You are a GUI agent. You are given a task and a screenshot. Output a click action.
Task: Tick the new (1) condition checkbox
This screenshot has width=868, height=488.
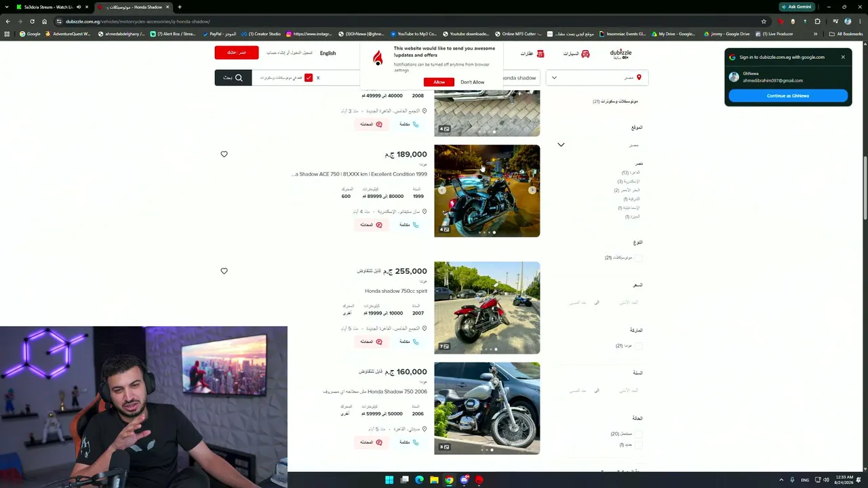[638, 445]
